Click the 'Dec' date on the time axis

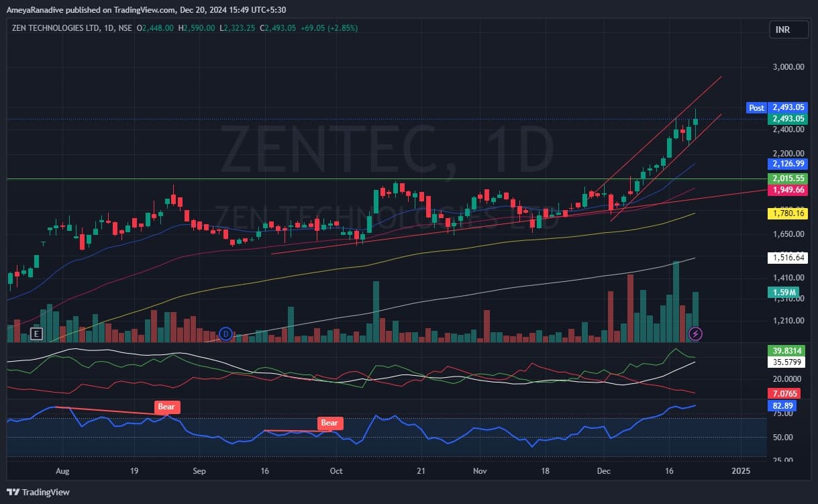click(x=605, y=471)
